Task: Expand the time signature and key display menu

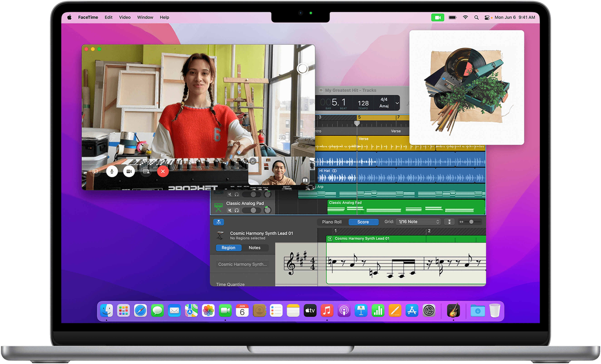Action: 397,103
